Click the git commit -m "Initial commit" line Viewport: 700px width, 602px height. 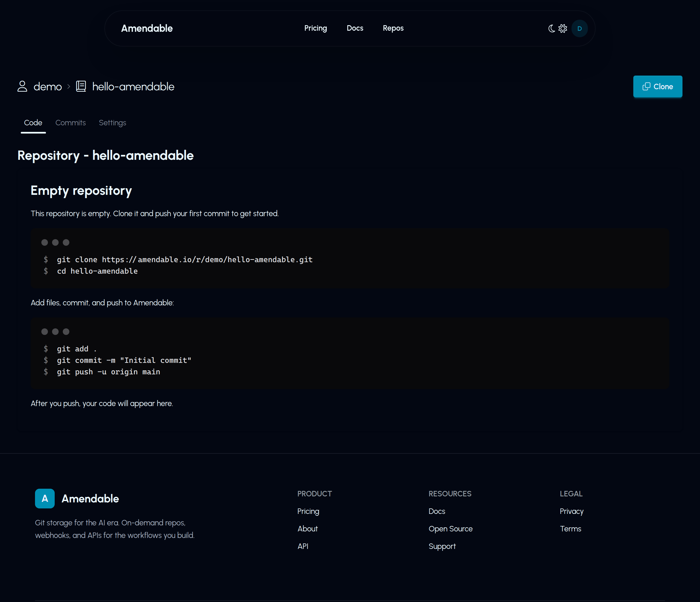(124, 360)
